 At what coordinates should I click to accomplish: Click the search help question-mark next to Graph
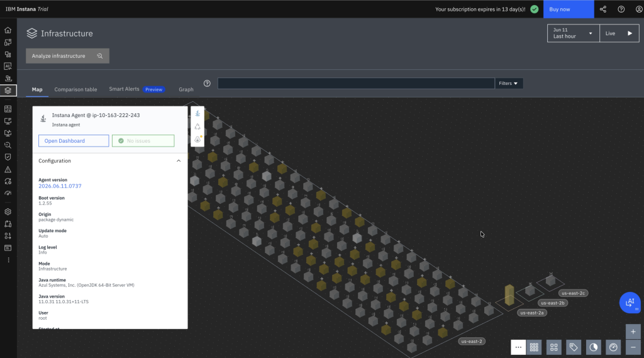[207, 84]
